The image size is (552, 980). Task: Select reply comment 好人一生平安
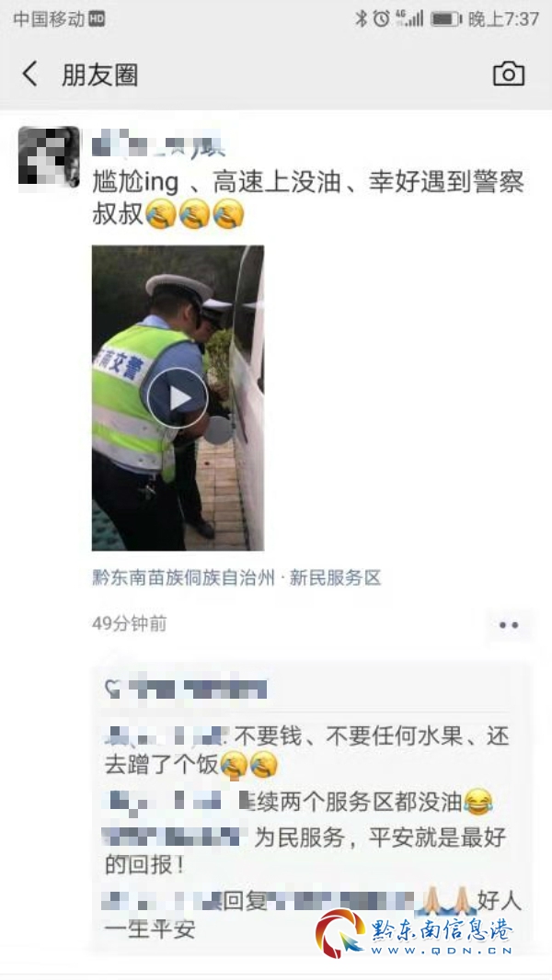[x=311, y=915]
